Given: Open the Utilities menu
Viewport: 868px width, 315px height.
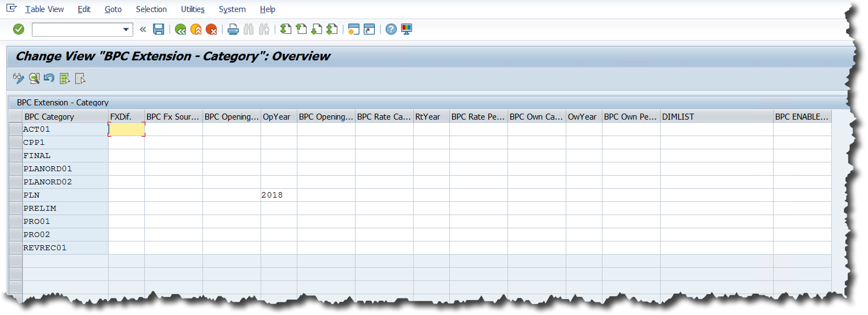Looking at the screenshot, I should [x=193, y=9].
